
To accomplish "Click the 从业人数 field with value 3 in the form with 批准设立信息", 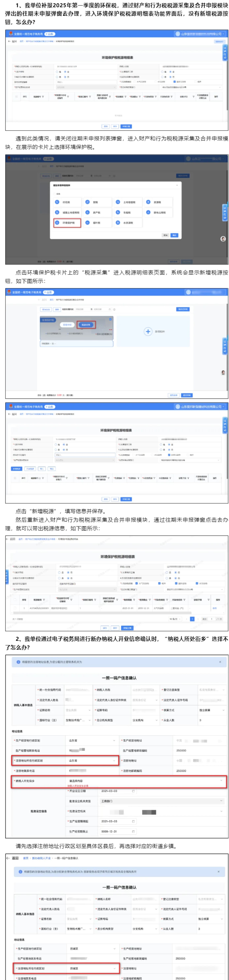I will coord(212,720).
